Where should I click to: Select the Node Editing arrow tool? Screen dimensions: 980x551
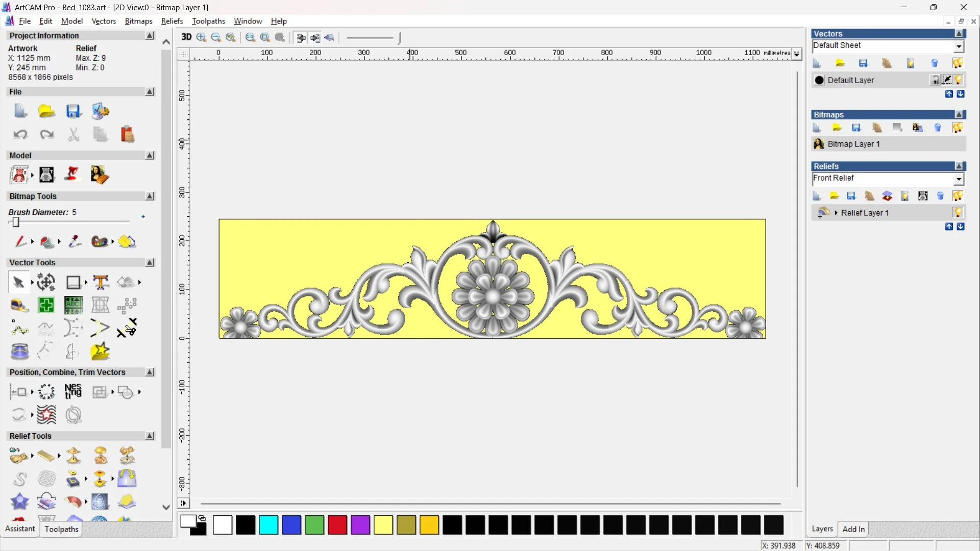[18, 282]
